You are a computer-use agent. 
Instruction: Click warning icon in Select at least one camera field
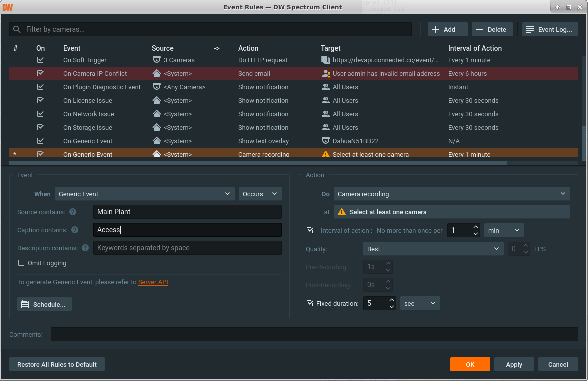(342, 212)
